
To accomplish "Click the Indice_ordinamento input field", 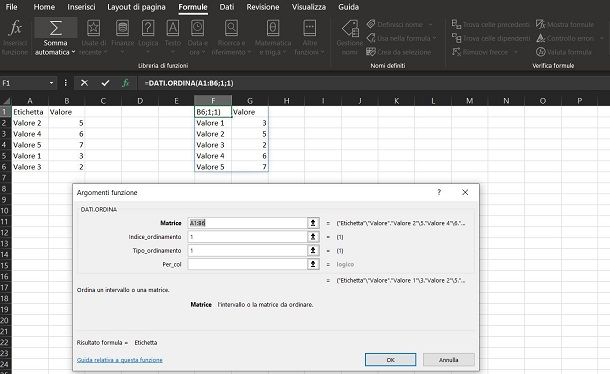I will (x=247, y=237).
